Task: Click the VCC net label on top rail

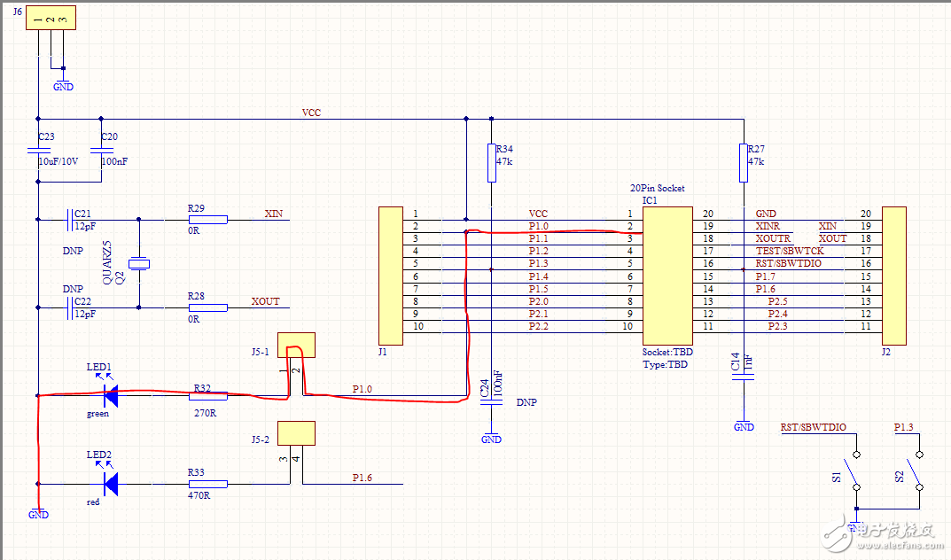Action: [x=311, y=113]
